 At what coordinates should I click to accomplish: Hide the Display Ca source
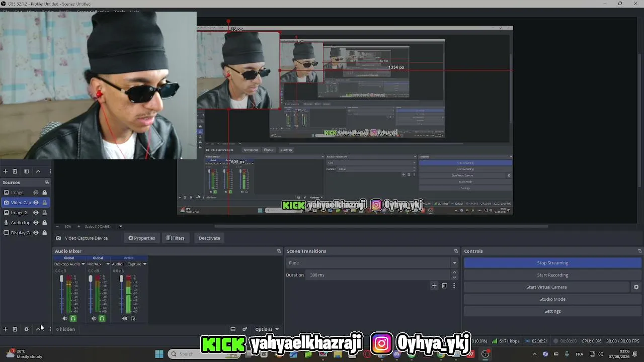(x=36, y=233)
